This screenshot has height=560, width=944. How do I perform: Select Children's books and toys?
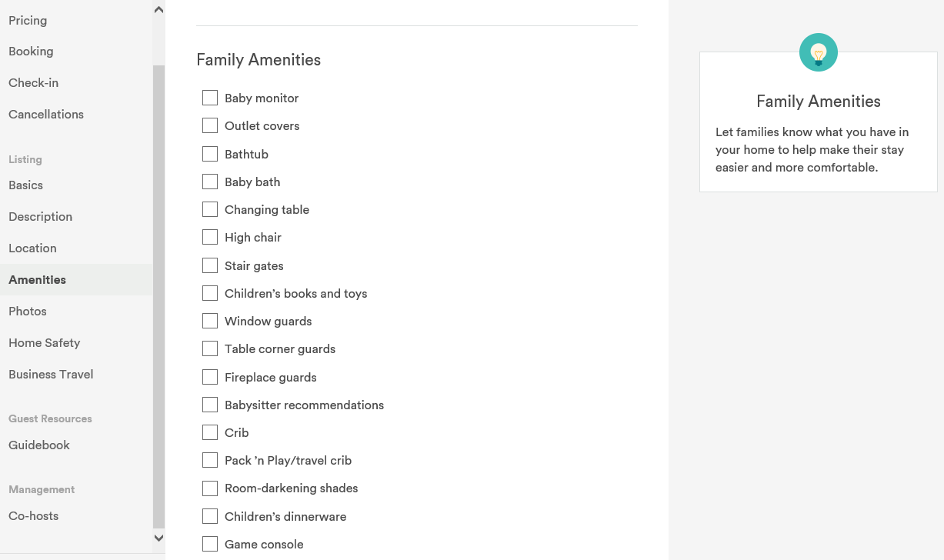point(210,293)
